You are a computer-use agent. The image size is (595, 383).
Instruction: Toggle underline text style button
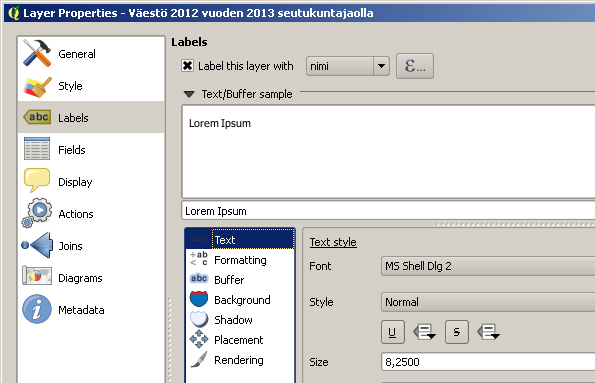(x=392, y=332)
